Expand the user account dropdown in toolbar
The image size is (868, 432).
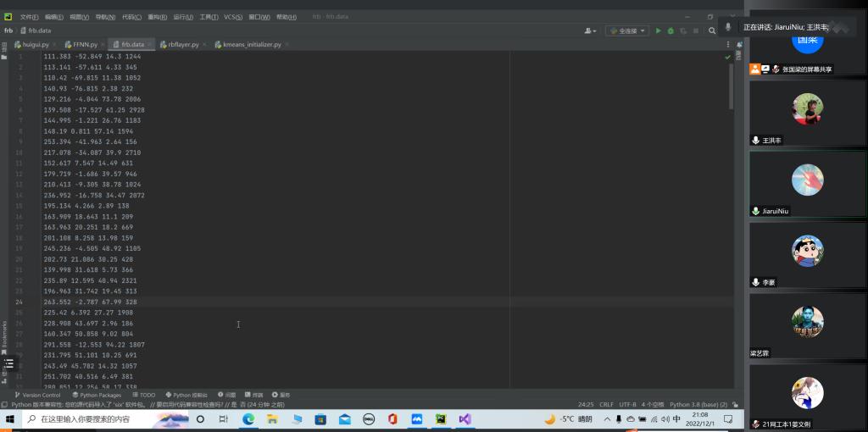click(591, 30)
